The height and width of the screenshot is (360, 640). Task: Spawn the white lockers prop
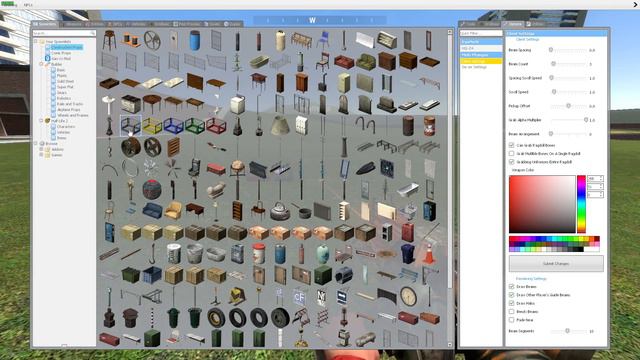tap(302, 125)
